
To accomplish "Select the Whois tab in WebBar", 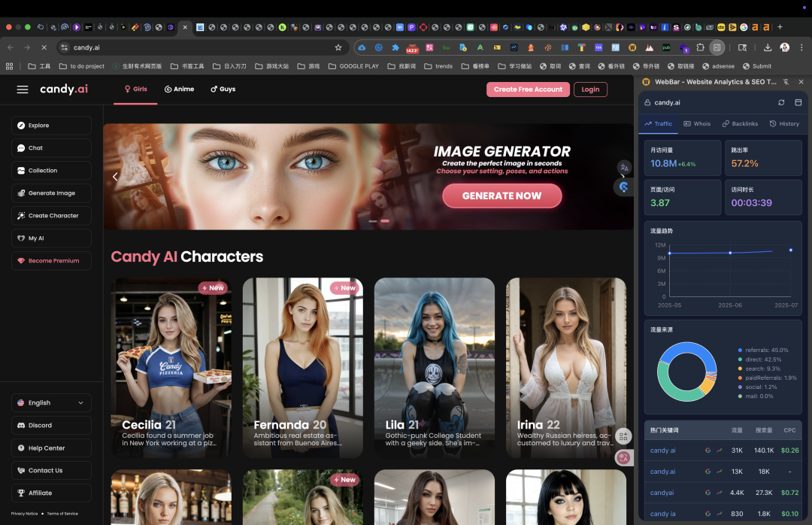I will point(697,124).
